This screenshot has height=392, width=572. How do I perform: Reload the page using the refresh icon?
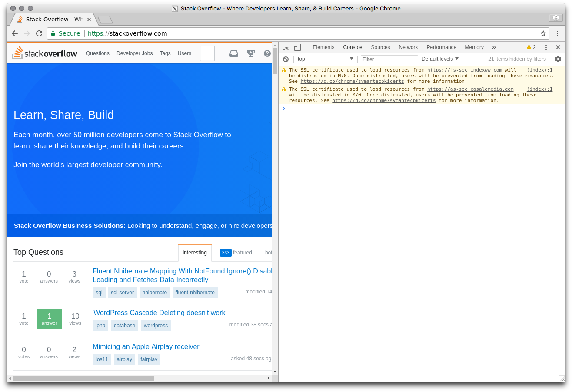pyautogui.click(x=39, y=33)
